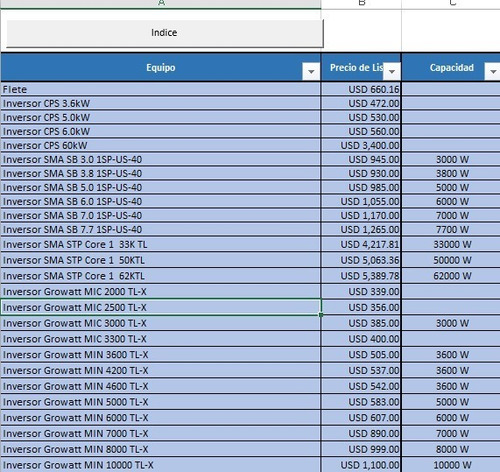Click the USD 3,400.00 price cell
Viewport: 500px width, 472px height.
(x=361, y=145)
